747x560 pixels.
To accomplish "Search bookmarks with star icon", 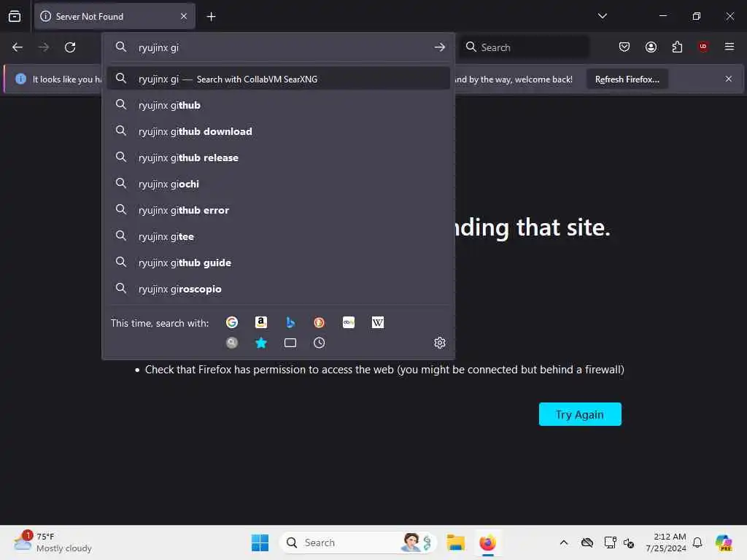I will coord(261,343).
